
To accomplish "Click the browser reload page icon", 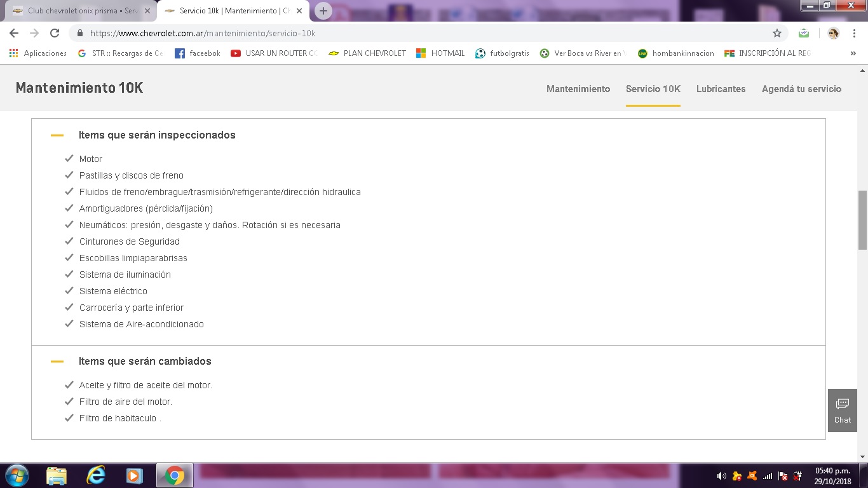I will click(x=55, y=33).
